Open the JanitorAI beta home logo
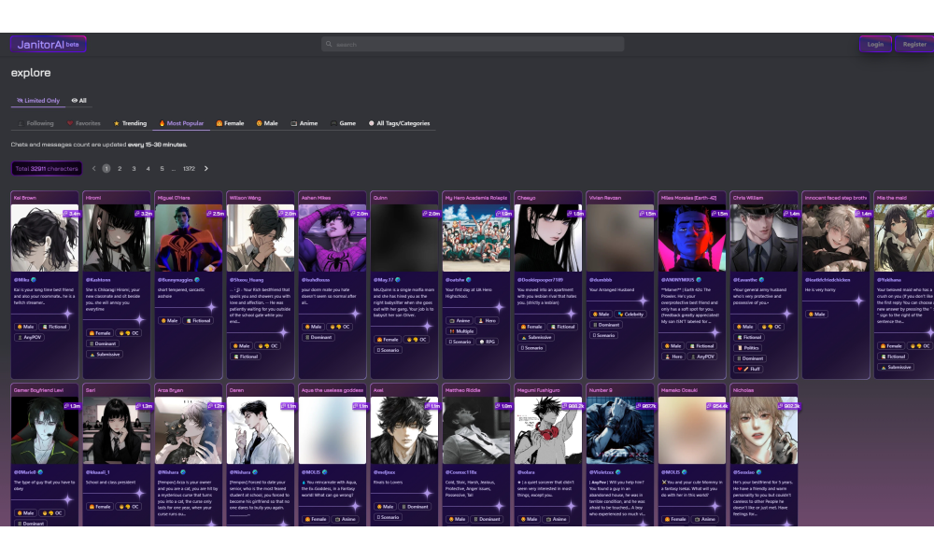 click(x=48, y=44)
